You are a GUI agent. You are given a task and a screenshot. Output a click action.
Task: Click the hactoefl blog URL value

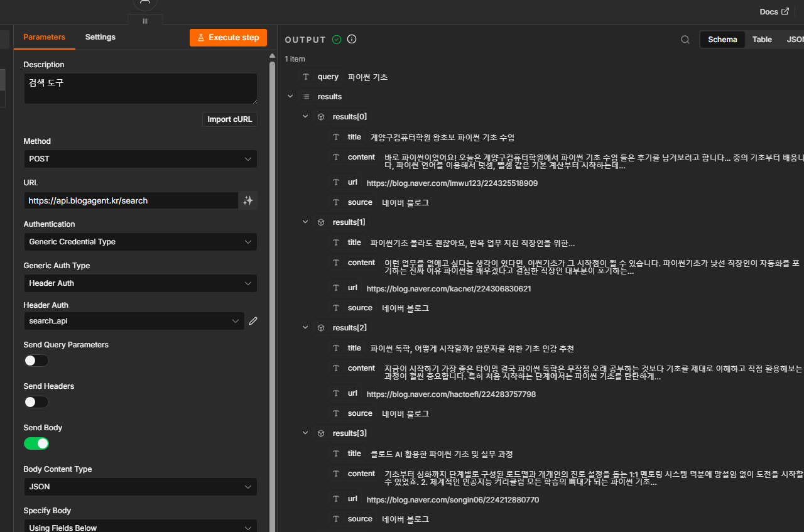[451, 394]
